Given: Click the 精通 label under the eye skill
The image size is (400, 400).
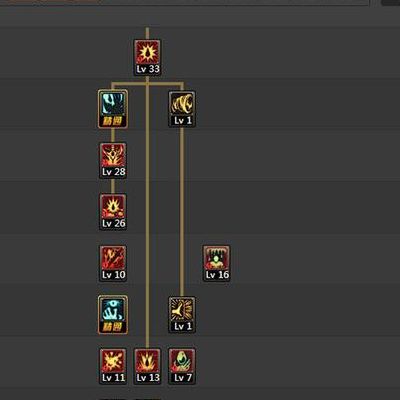Looking at the screenshot, I should pyautogui.click(x=113, y=327).
